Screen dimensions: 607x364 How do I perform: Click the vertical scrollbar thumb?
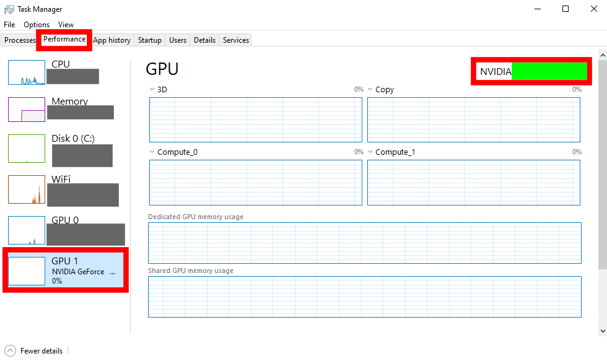pyautogui.click(x=602, y=165)
